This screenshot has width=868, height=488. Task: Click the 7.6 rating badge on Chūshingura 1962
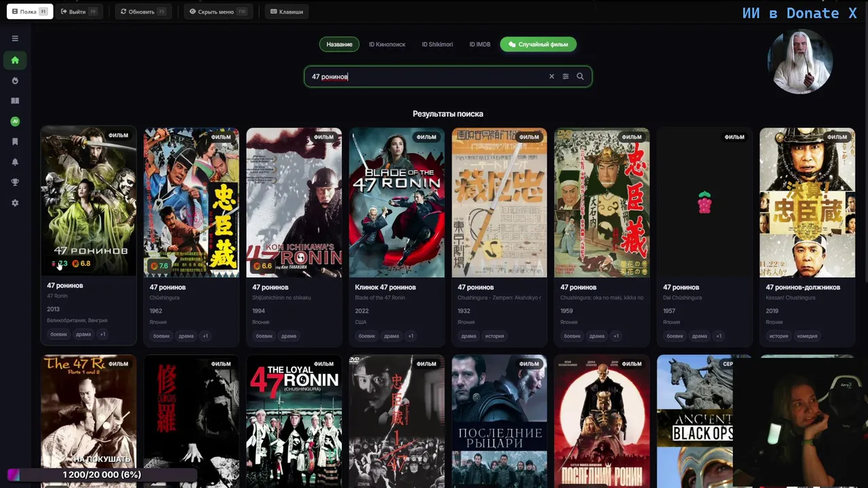pos(160,266)
